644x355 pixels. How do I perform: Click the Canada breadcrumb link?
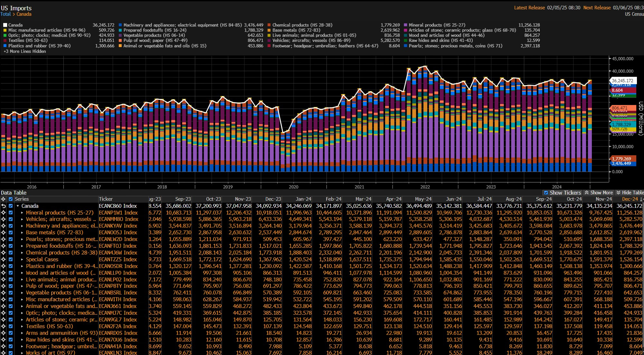click(x=24, y=14)
